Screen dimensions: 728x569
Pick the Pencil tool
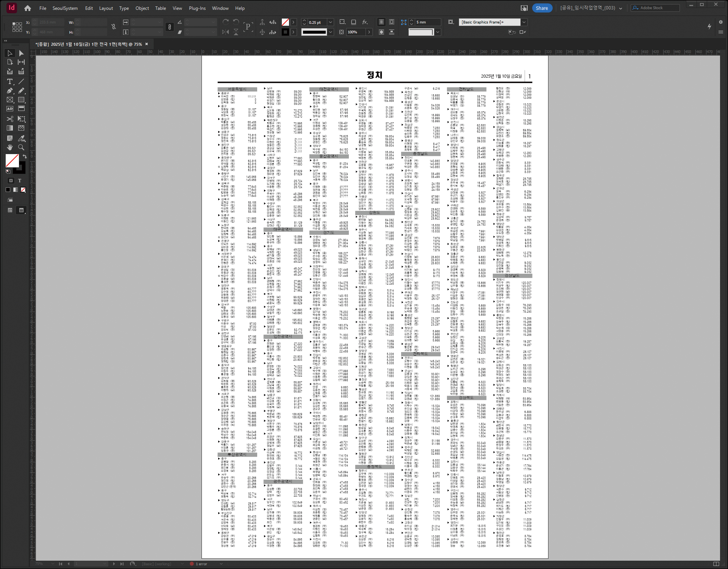(x=21, y=91)
